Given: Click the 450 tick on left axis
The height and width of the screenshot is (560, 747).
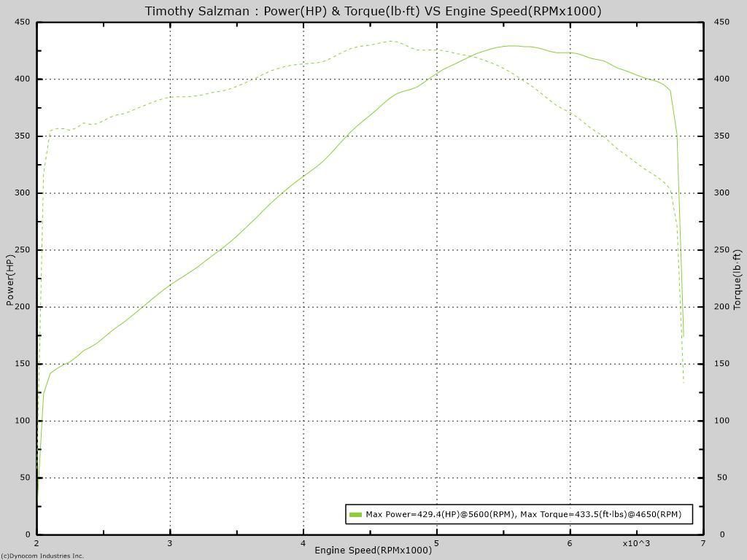Looking at the screenshot, I should click(x=23, y=23).
